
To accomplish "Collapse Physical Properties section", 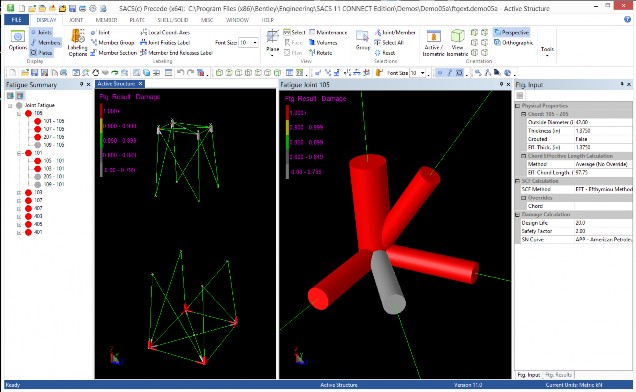I will coord(518,106).
